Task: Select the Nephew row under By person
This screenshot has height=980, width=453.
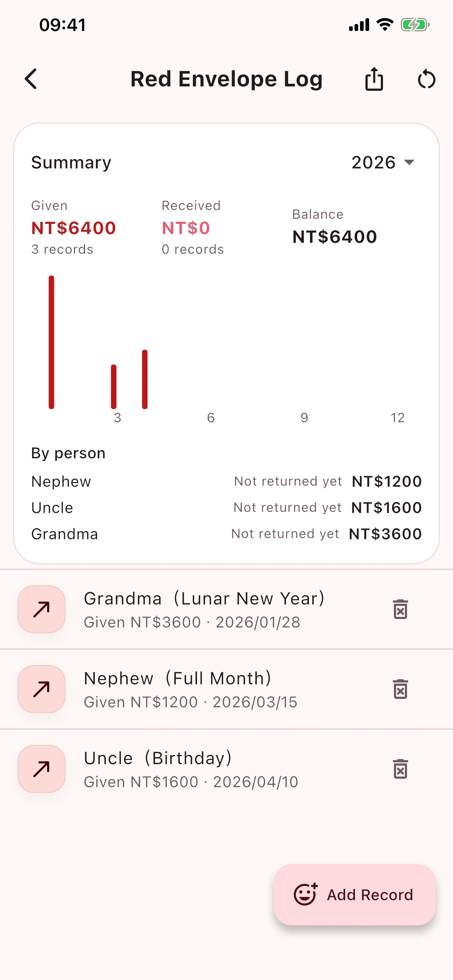Action: point(226,481)
